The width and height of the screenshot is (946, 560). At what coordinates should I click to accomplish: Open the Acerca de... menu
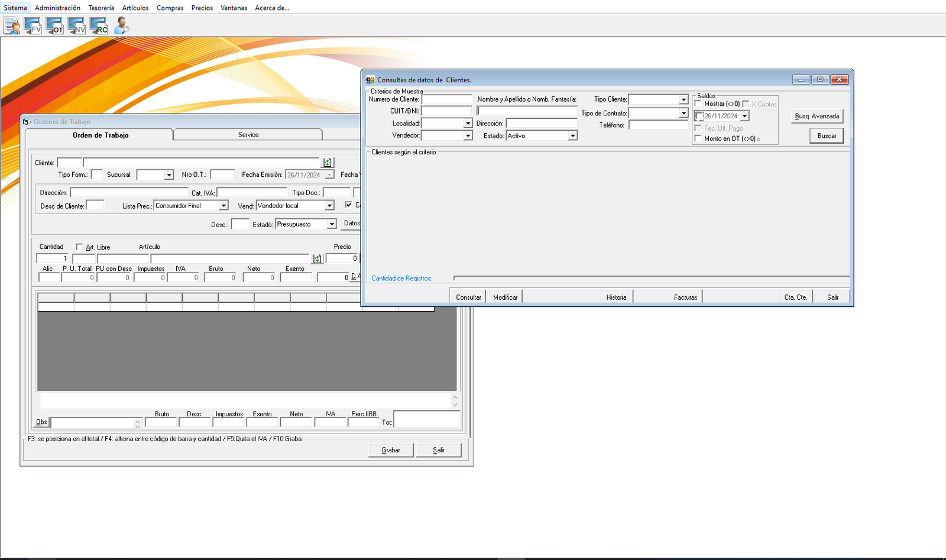click(x=272, y=8)
